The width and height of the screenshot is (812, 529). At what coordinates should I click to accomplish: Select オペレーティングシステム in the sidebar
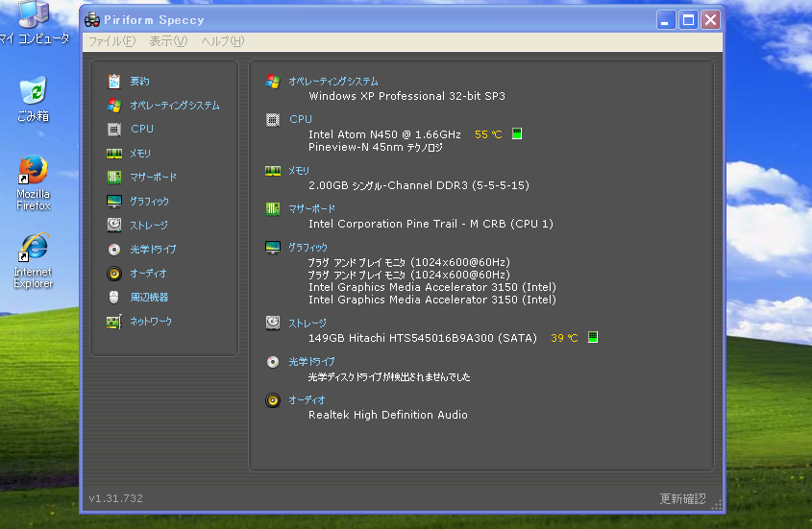[175, 106]
